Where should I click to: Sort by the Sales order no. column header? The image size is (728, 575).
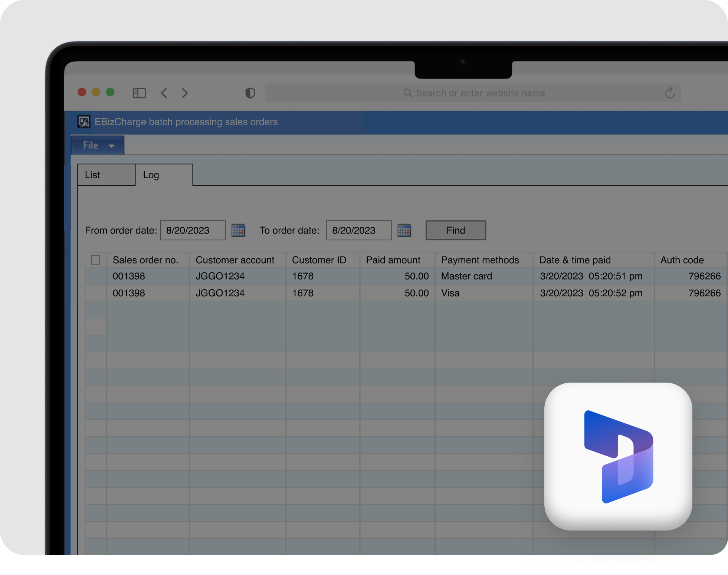pos(148,260)
